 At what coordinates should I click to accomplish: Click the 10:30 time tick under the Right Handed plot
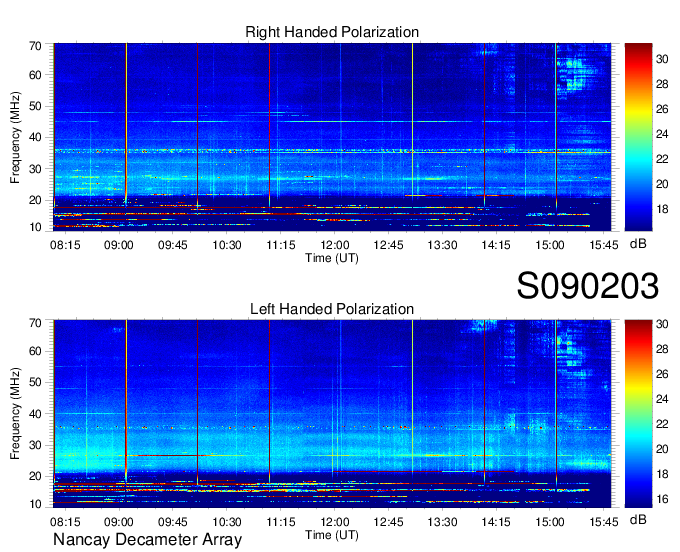click(x=227, y=245)
